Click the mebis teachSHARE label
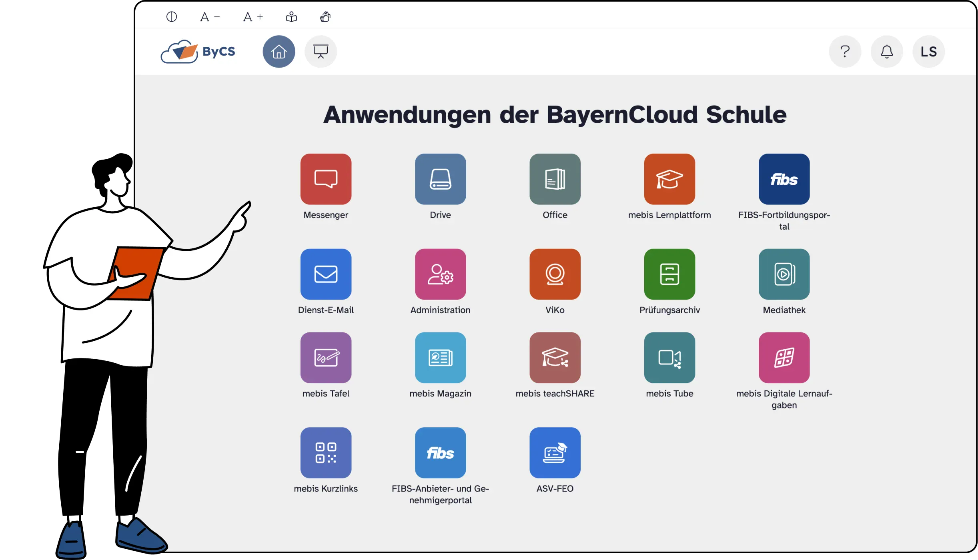Image resolution: width=978 pixels, height=560 pixels. tap(555, 394)
